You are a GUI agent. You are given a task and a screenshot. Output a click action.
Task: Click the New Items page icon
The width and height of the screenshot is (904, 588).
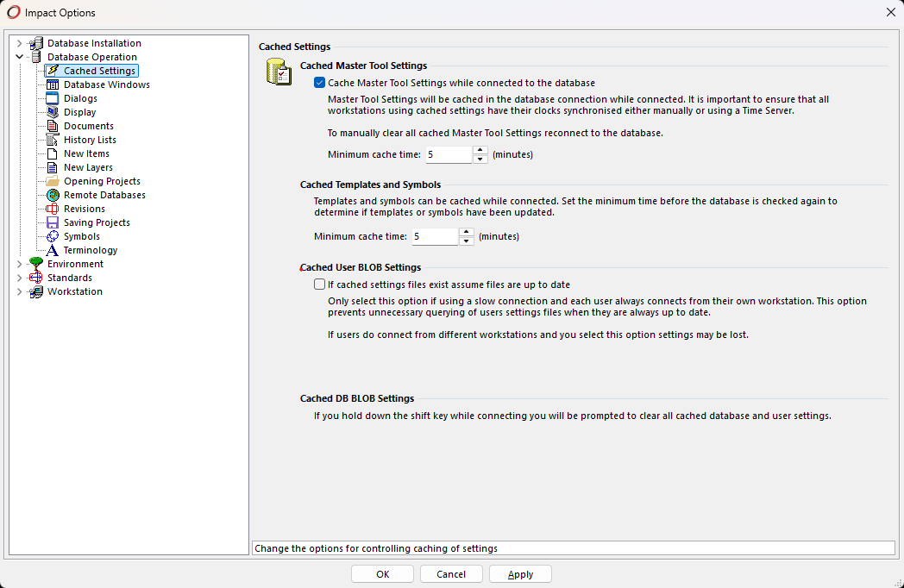point(53,154)
